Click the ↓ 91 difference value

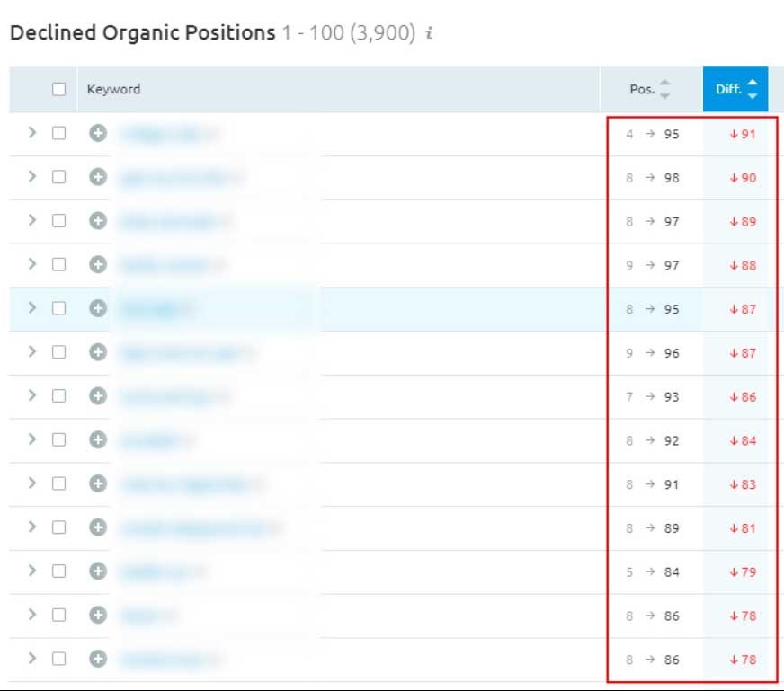pyautogui.click(x=743, y=135)
